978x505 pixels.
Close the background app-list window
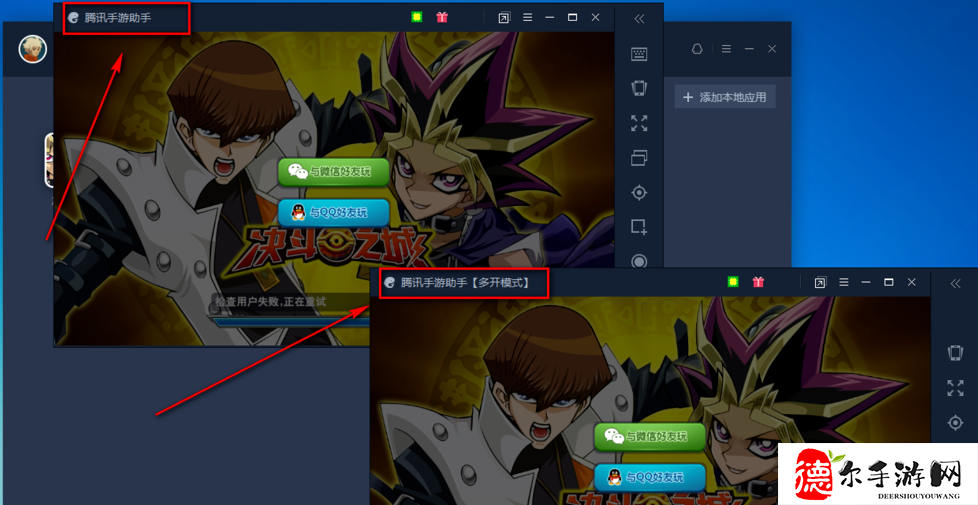point(772,49)
